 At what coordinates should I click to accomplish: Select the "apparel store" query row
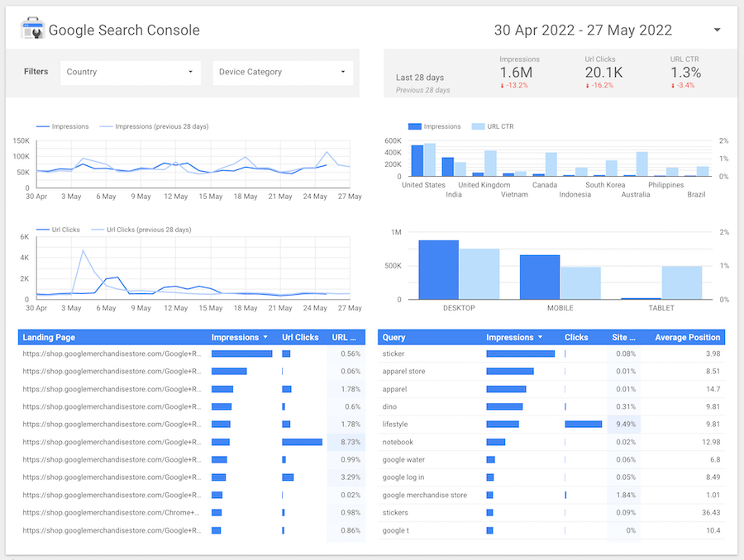[x=551, y=372]
